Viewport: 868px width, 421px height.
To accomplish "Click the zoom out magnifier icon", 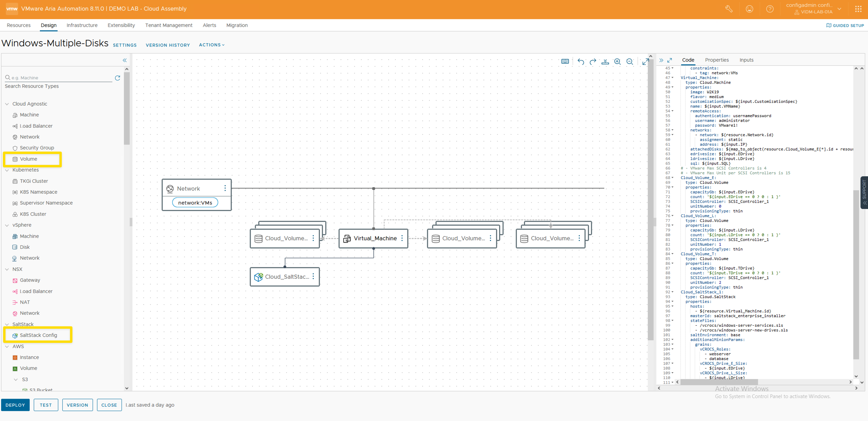I will pyautogui.click(x=629, y=62).
